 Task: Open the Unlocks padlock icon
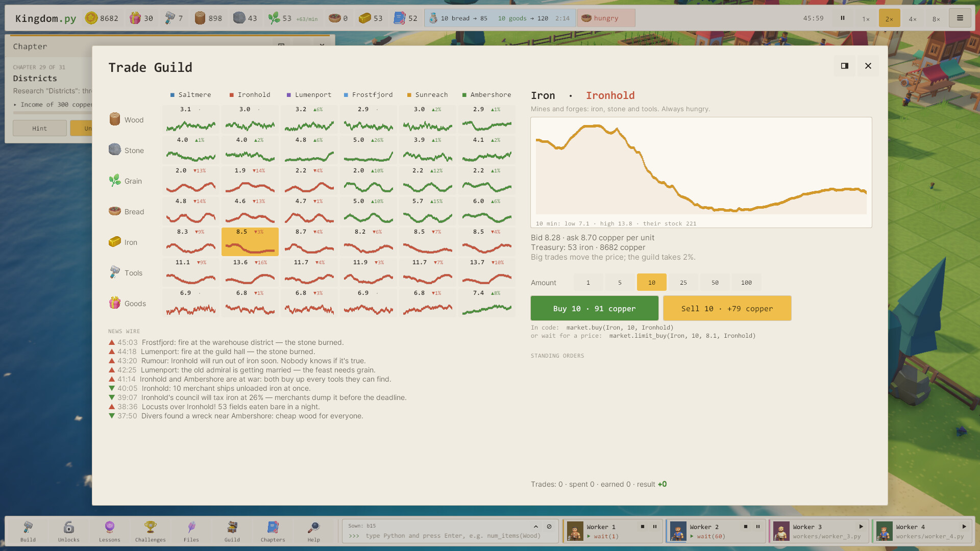[69, 531]
